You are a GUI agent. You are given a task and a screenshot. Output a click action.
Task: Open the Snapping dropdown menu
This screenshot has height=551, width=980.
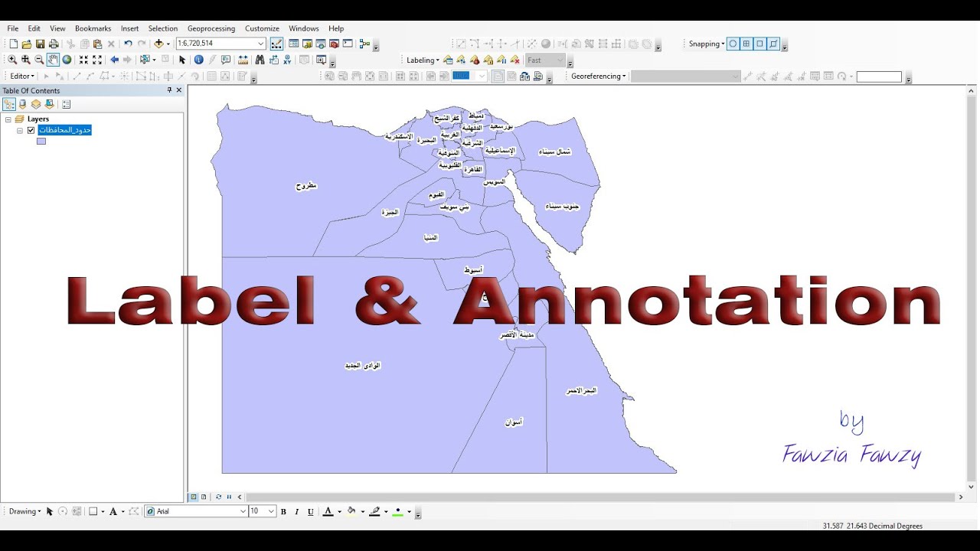click(x=707, y=44)
